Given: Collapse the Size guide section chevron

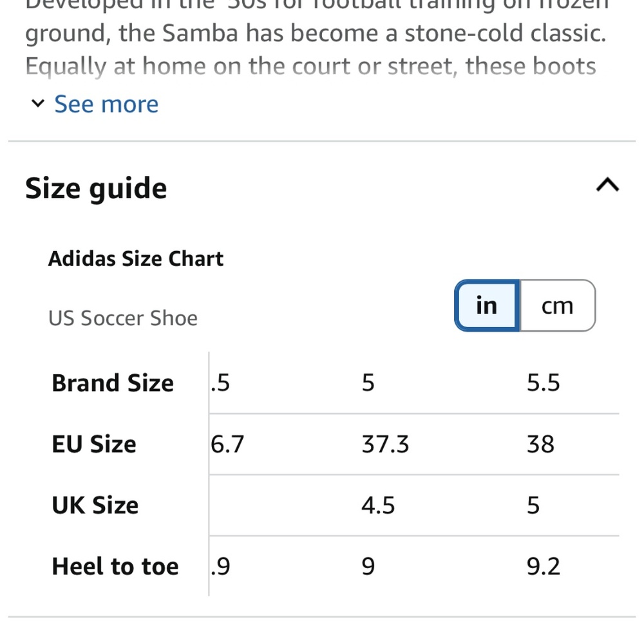Looking at the screenshot, I should [x=607, y=185].
